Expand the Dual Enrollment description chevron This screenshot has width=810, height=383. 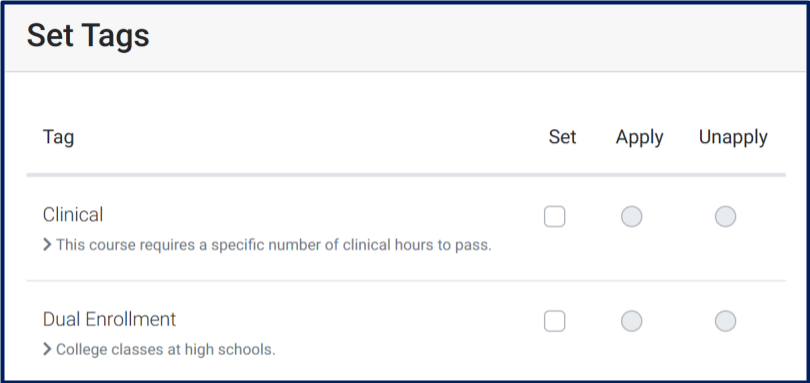pyautogui.click(x=47, y=350)
